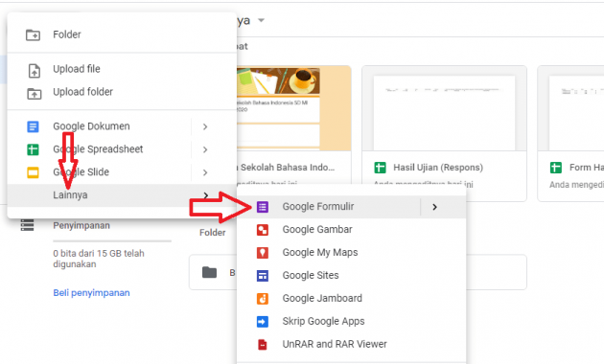Select Google Gambar in the submenu
The width and height of the screenshot is (604, 364).
(x=351, y=230)
